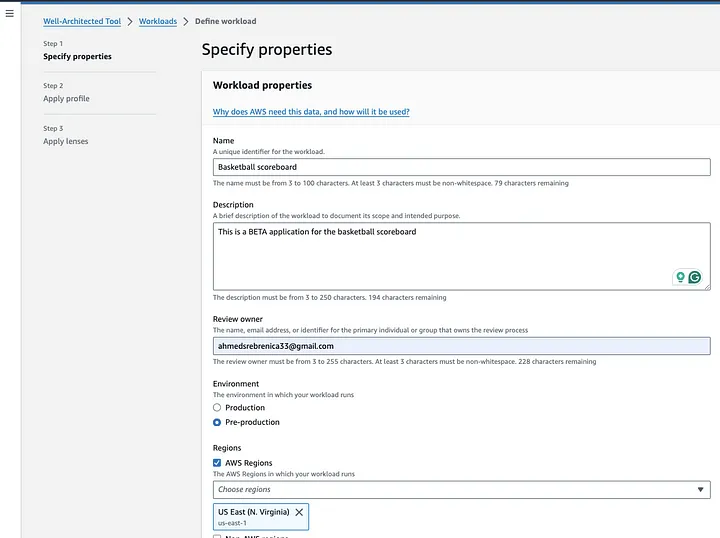Select the Production environment radio button
Screen dimensions: 720x538
pyautogui.click(x=217, y=408)
